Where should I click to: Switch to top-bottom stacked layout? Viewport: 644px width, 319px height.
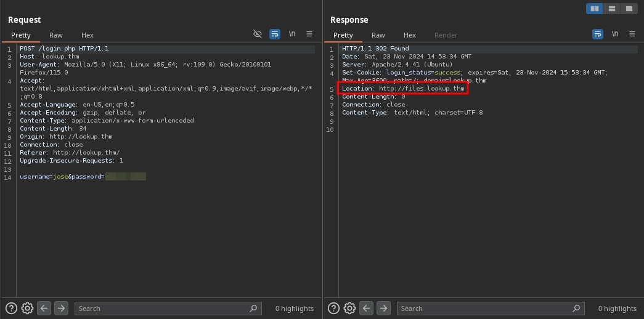coord(612,9)
